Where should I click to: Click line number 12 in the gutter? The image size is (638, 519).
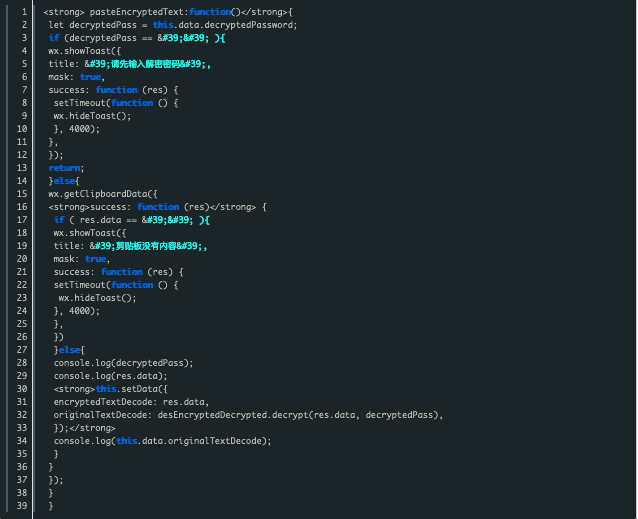[22, 155]
